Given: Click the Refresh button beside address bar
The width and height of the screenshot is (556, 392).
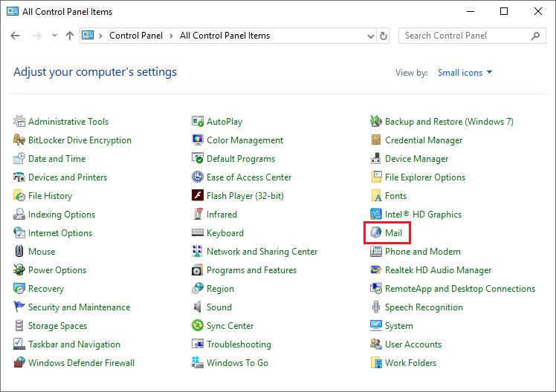Looking at the screenshot, I should [384, 36].
